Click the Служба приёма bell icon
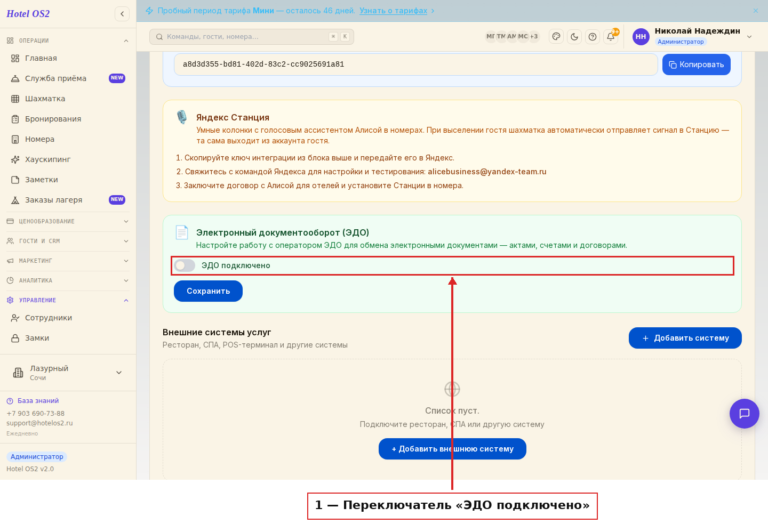The image size is (768, 532). (15, 78)
